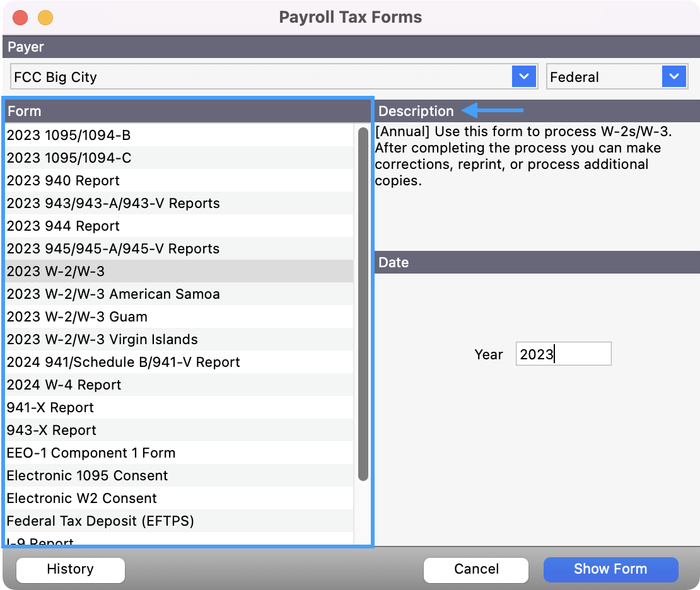Click the History button
The image size is (700, 590).
(x=70, y=569)
